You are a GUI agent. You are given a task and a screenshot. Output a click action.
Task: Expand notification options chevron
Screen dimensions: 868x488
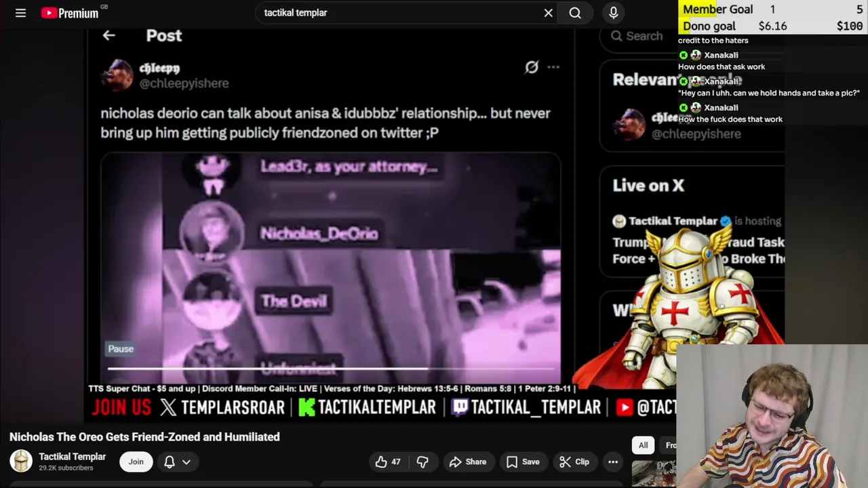tap(186, 462)
